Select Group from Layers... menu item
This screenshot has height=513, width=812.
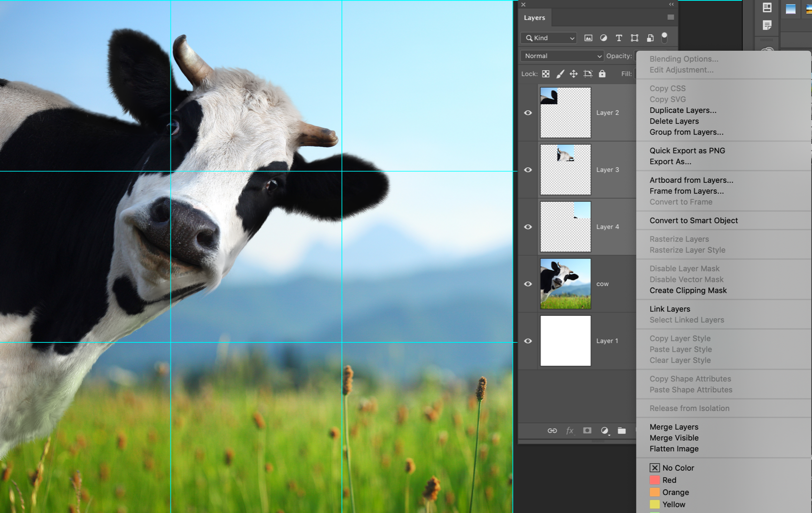[687, 132]
